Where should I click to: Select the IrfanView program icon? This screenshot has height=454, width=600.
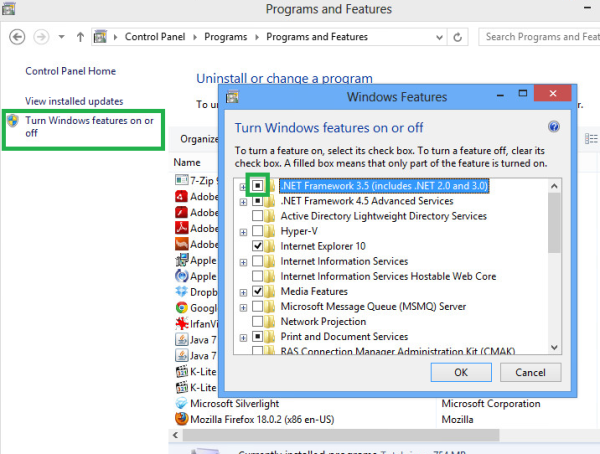[181, 323]
